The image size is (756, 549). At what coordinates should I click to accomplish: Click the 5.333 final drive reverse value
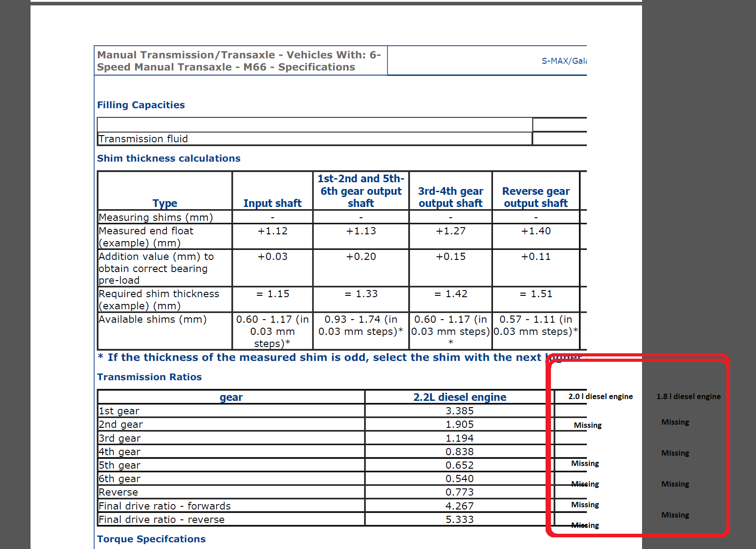pyautogui.click(x=459, y=520)
